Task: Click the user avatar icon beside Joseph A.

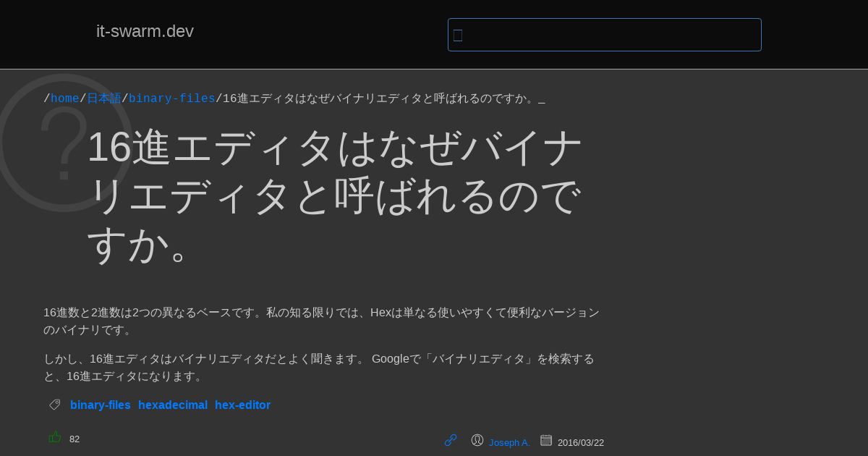Action: [477, 439]
